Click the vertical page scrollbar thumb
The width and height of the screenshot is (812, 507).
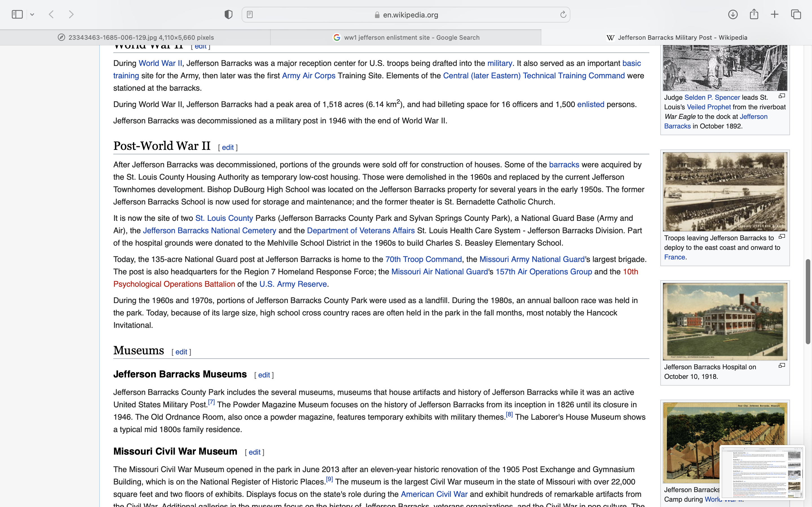click(x=808, y=302)
